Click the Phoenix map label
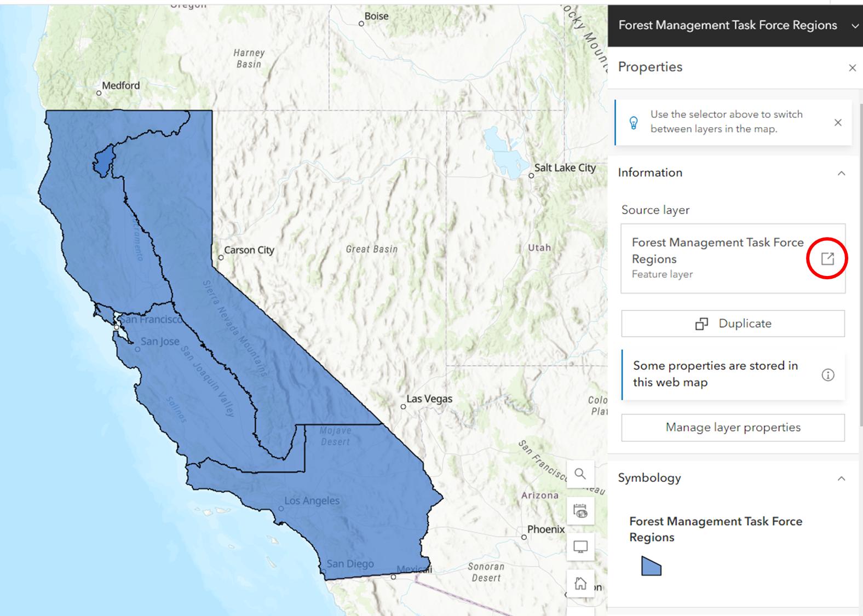Image resolution: width=863 pixels, height=616 pixels. 545,529
